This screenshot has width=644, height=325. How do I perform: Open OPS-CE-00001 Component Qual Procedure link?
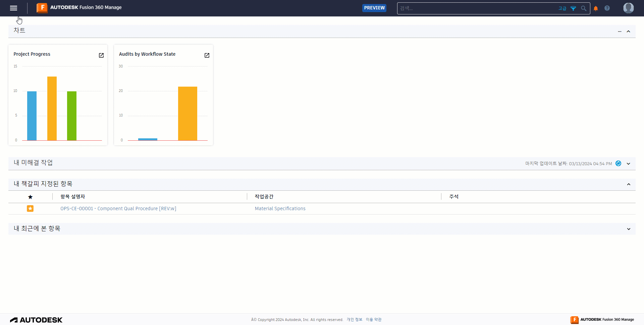(x=118, y=208)
